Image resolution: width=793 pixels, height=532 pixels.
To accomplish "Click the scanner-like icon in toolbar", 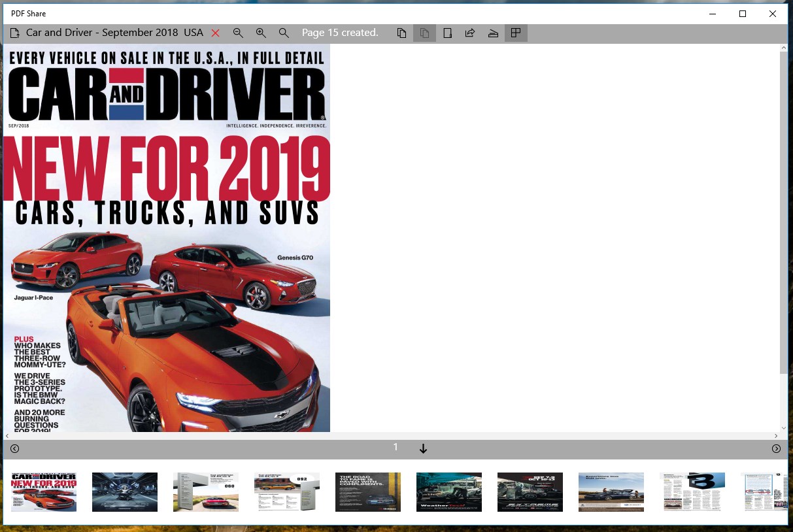I will (x=493, y=33).
